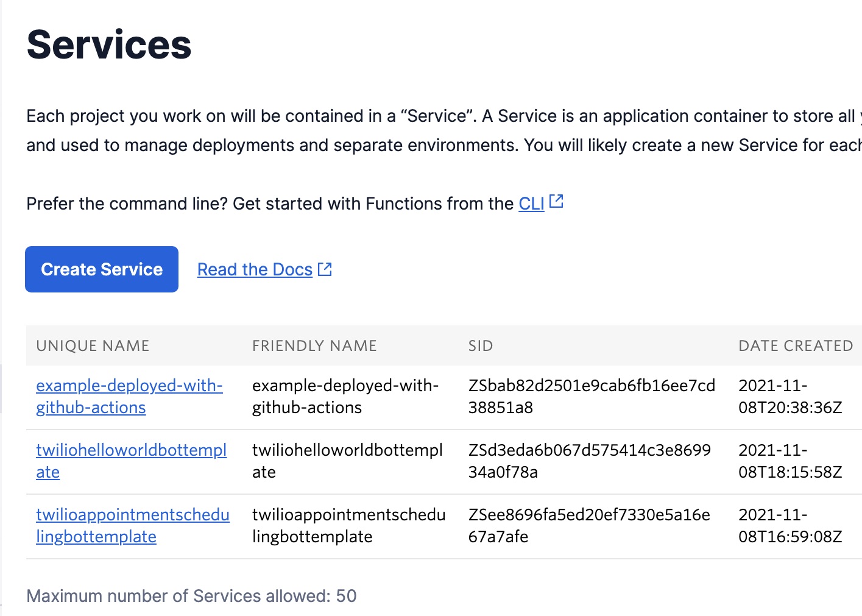Click the Create Service button
Viewport: 862px width, 616px height.
[102, 269]
